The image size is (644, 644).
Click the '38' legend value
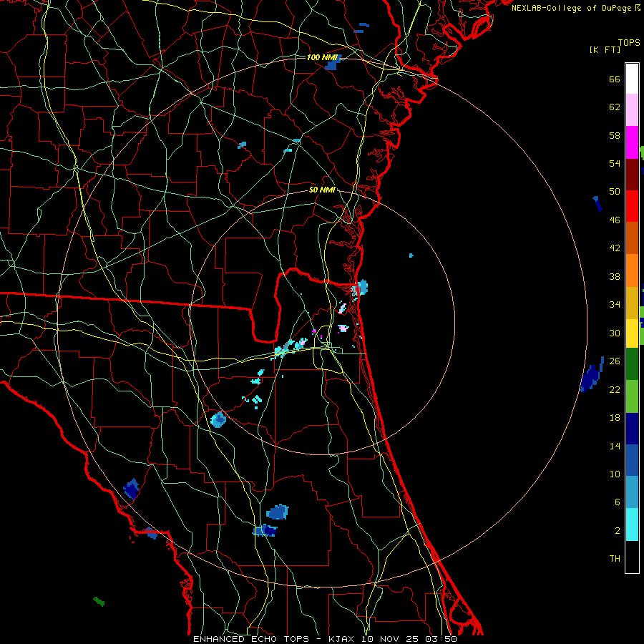(615, 276)
